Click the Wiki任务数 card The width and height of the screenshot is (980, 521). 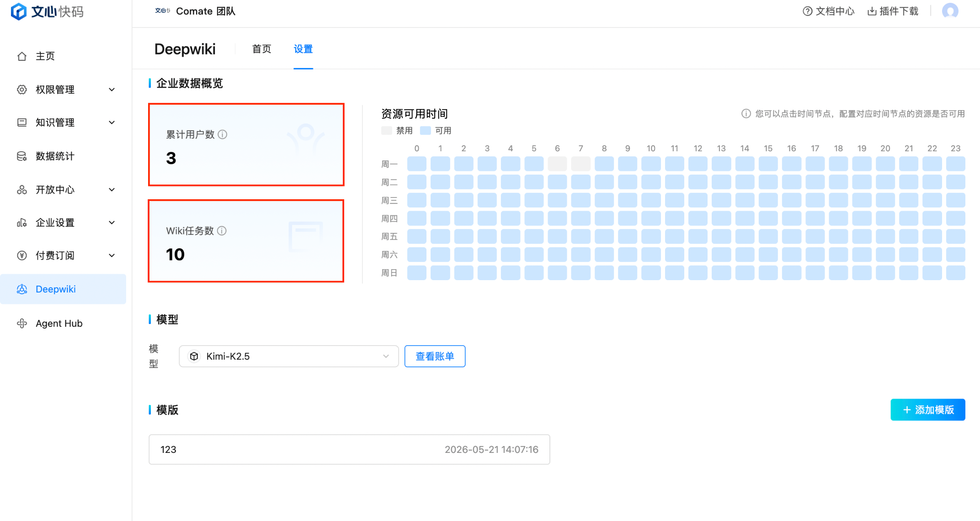(246, 241)
